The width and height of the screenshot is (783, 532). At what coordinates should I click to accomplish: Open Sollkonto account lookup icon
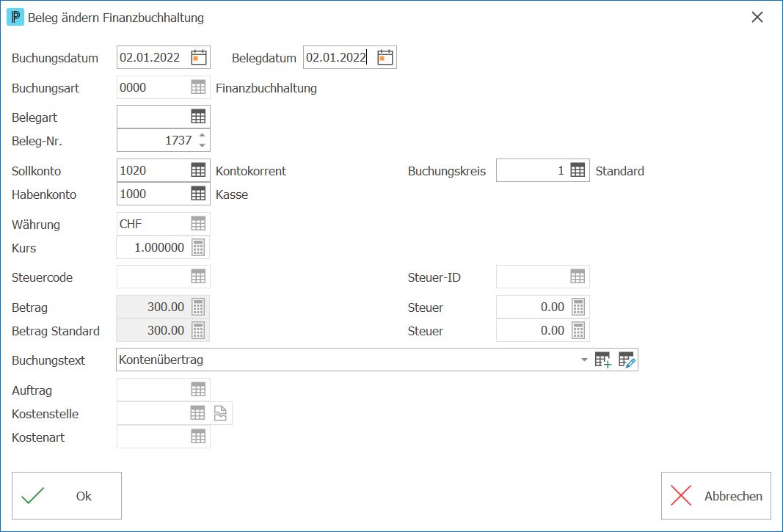tap(198, 170)
